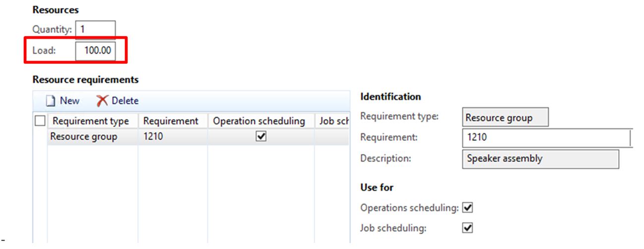The height and width of the screenshot is (249, 644).
Task: Uncheck the Job scheduling checkbox under Use for
Action: (467, 228)
